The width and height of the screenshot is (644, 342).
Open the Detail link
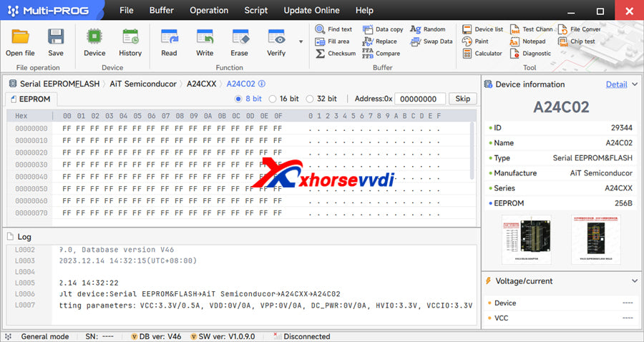[x=617, y=84]
